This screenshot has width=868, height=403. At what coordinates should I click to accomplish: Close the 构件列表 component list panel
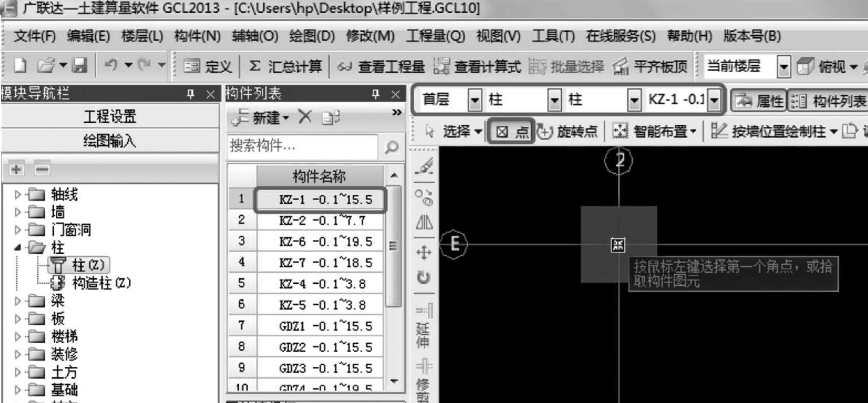point(396,94)
